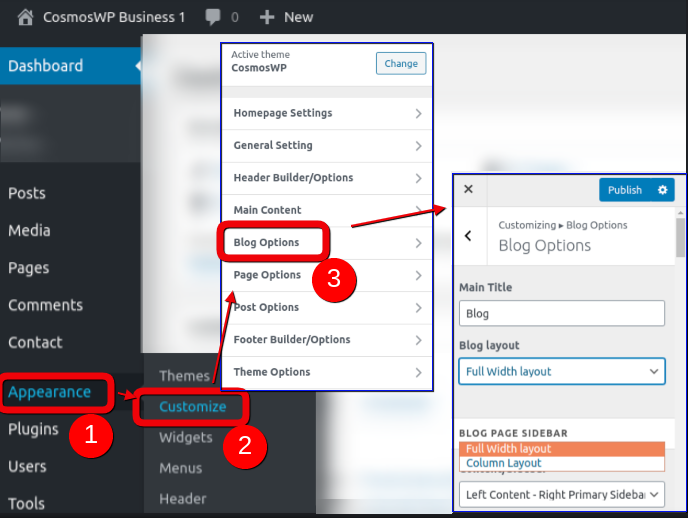Open the Posts menu
This screenshot has width=688, height=518.
pyautogui.click(x=27, y=193)
